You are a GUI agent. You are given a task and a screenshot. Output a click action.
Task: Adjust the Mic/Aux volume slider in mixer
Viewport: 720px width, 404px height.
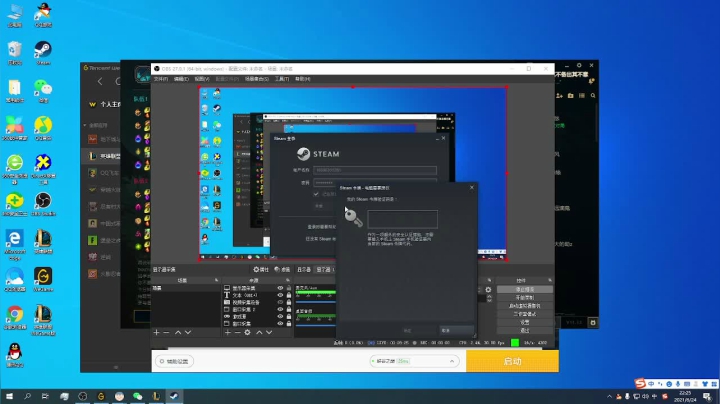[x=315, y=302]
